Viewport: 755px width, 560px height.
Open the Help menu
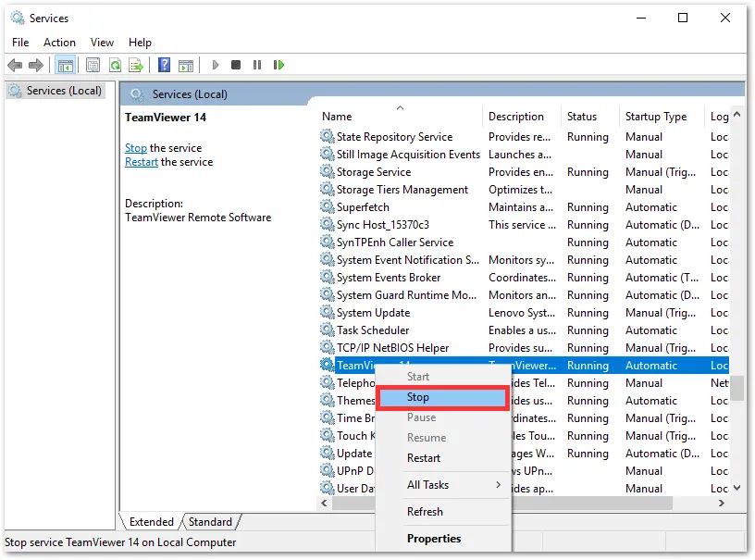point(140,43)
